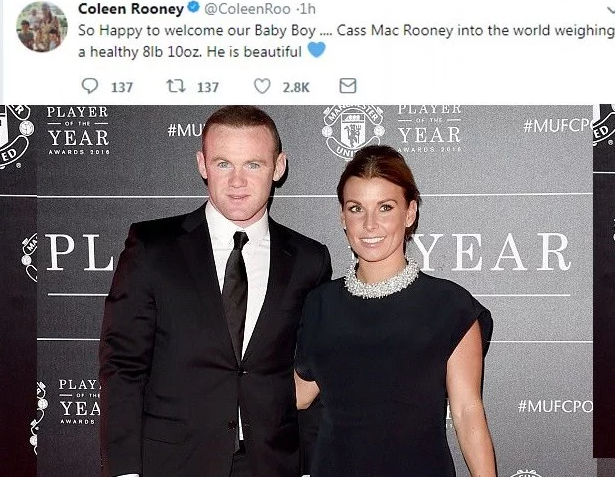Open Coleen Rooney's profile avatar
The height and width of the screenshot is (477, 615).
(42, 27)
